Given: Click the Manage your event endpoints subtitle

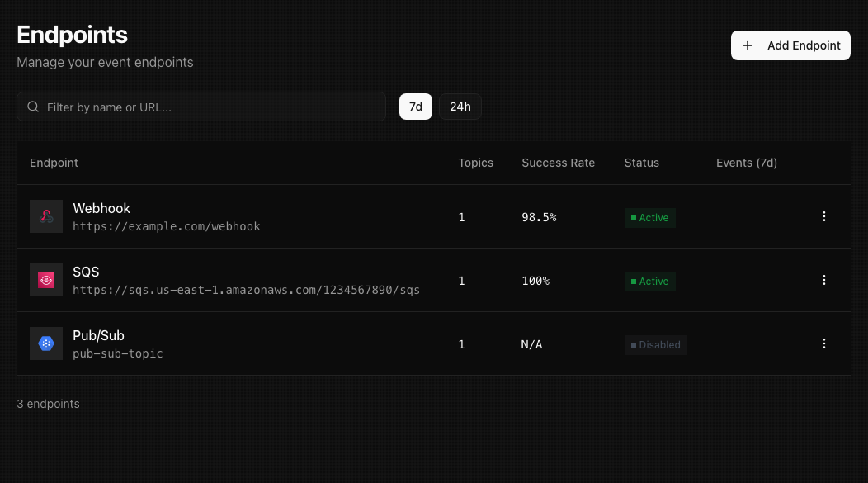Looking at the screenshot, I should (x=105, y=63).
